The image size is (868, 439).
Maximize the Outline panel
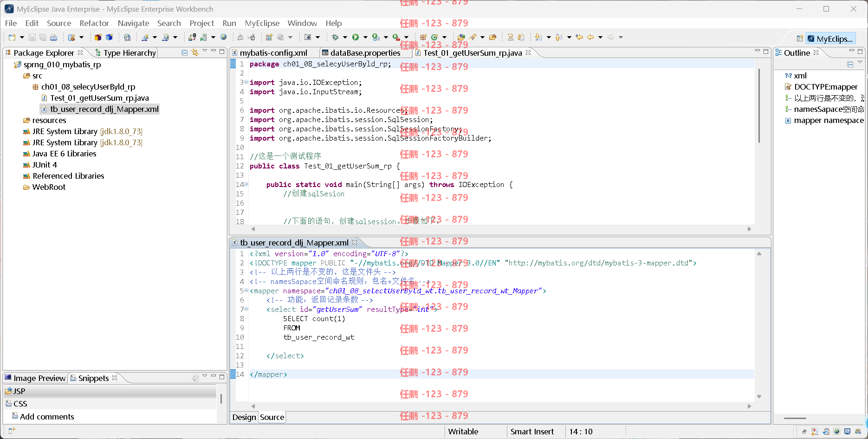860,51
